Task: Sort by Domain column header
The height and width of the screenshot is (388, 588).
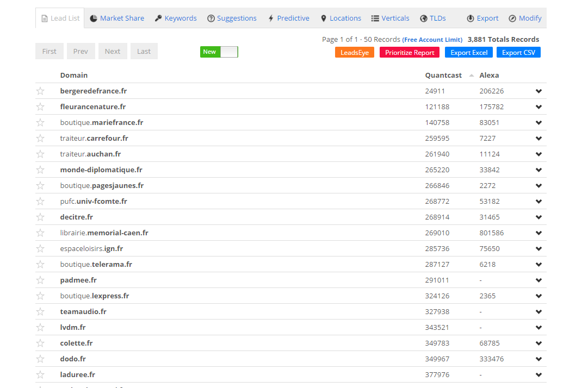Action: click(x=74, y=76)
